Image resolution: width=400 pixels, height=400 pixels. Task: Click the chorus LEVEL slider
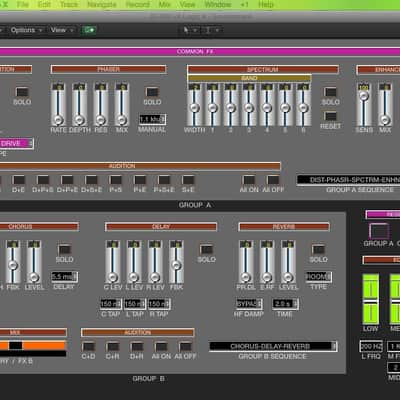click(34, 262)
